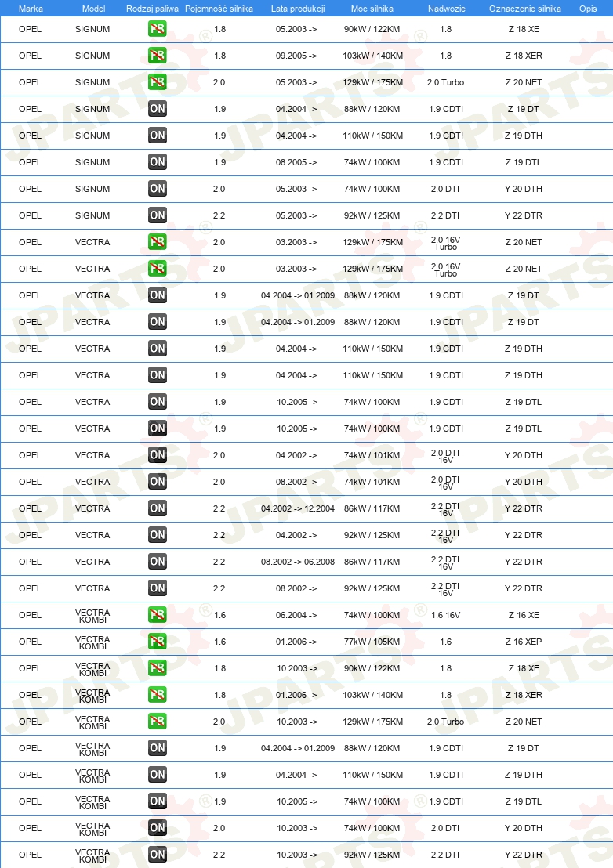Viewport: 613px width, 868px height.
Task: Click the ON icon for Vectra Kombi Z 19 DTH
Action: 158,775
